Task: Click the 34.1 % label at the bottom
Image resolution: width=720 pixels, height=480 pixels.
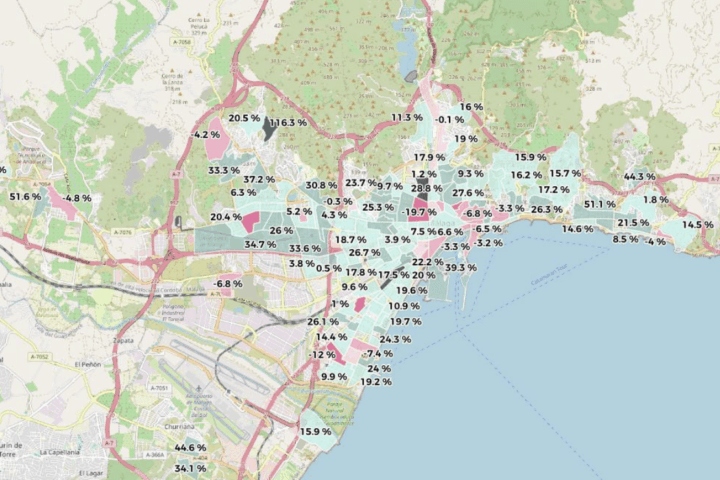Action: coord(190,468)
